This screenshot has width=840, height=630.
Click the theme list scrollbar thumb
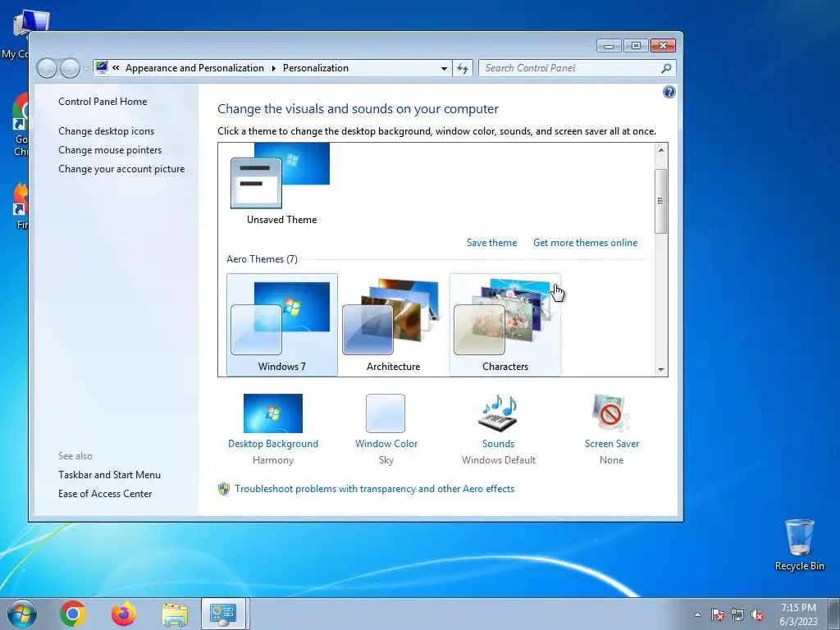pyautogui.click(x=661, y=201)
